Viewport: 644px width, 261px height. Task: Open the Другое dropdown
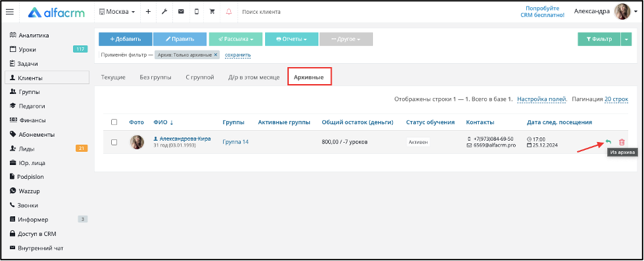point(346,39)
